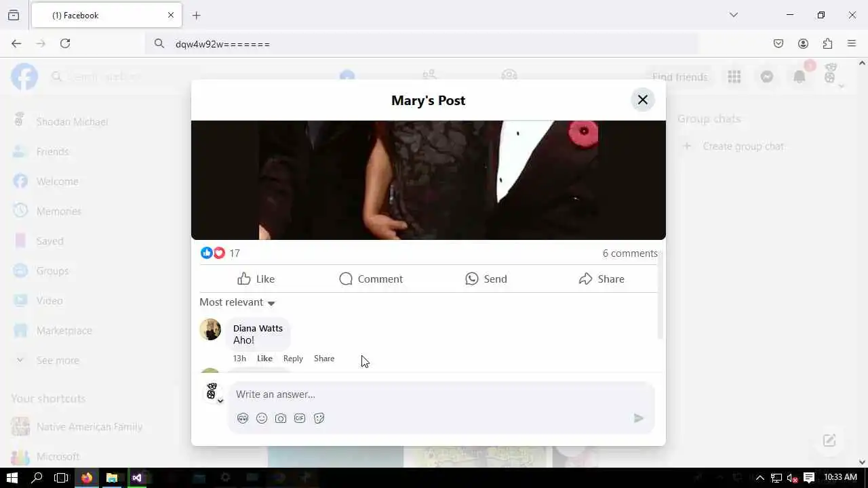
Task: Open the Windows Start menu
Action: click(x=12, y=478)
